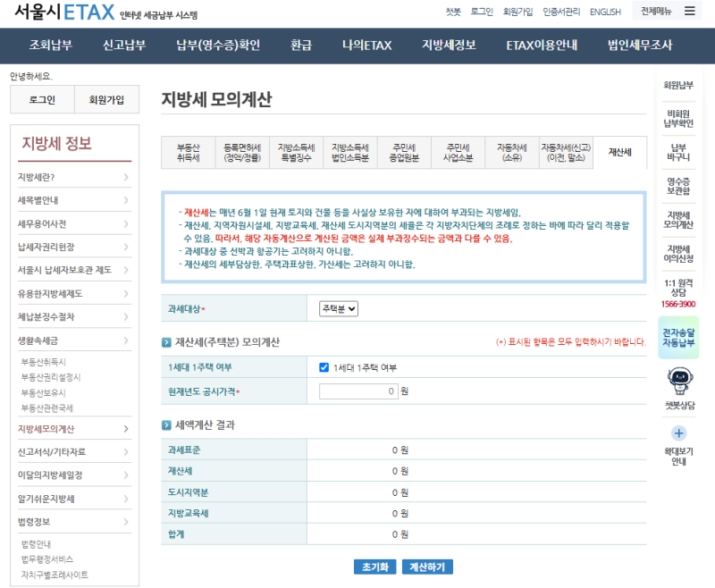Expand the 서울시 납세자보호관 제도 chevron

126,270
